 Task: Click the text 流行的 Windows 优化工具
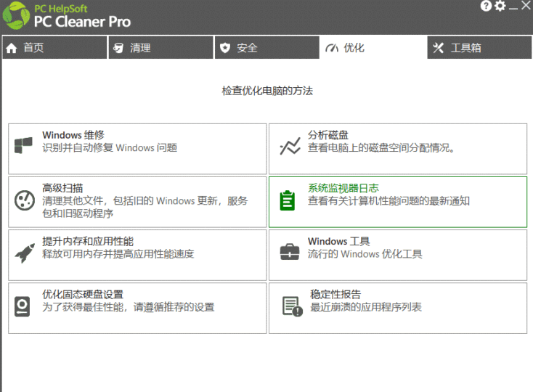tap(365, 254)
